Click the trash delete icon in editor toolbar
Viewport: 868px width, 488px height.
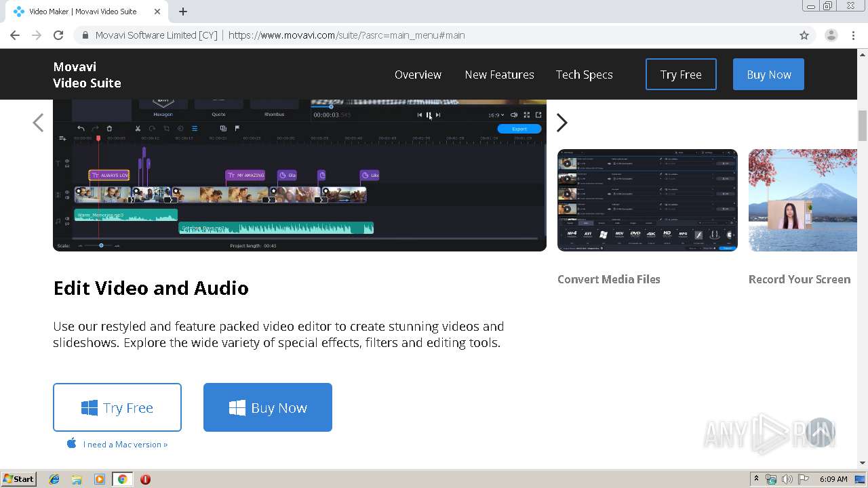(109, 128)
